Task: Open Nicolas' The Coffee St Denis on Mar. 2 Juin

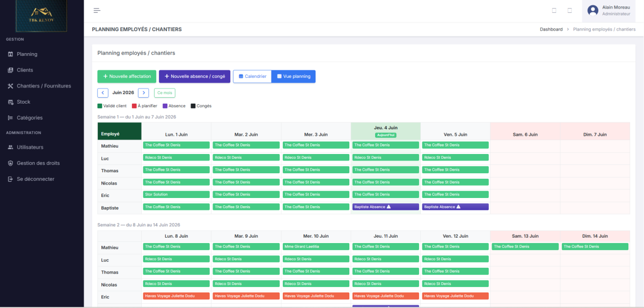Action: [x=246, y=182]
